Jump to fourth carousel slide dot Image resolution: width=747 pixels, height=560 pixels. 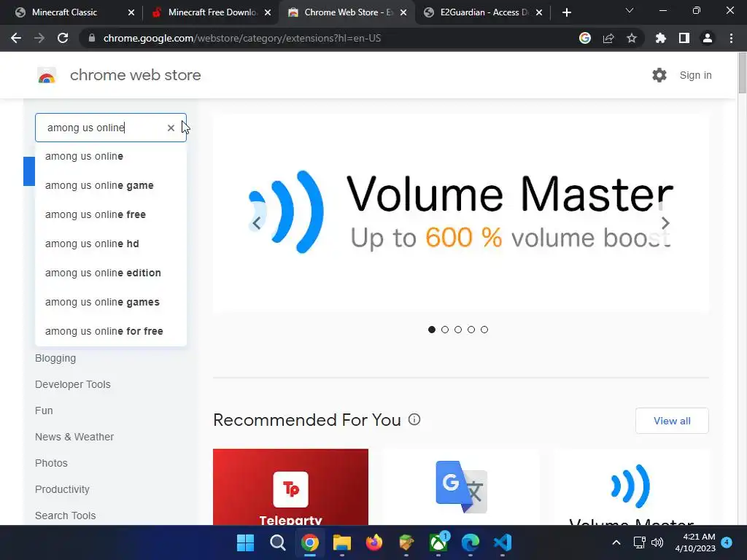(471, 330)
